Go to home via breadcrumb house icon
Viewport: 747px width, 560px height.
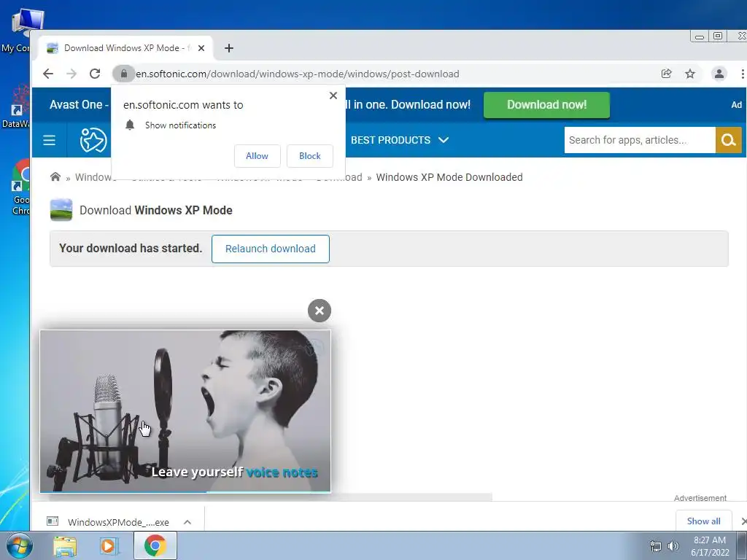click(x=55, y=176)
